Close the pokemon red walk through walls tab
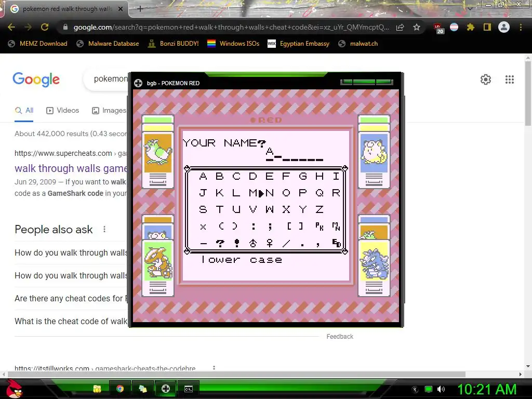 coord(120,9)
